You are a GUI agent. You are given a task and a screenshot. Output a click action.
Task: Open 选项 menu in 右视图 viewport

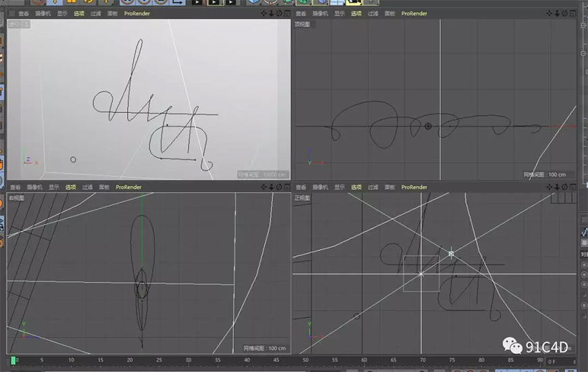pyautogui.click(x=70, y=187)
